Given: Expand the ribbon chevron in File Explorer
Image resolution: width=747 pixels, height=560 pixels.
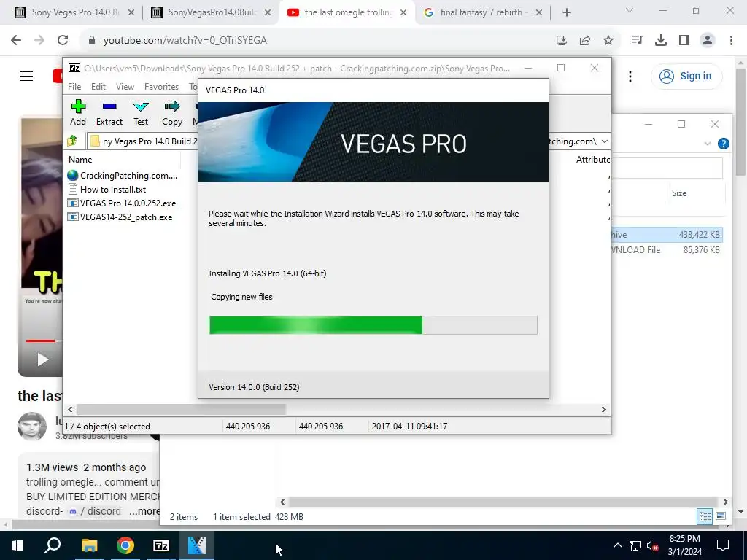Looking at the screenshot, I should pyautogui.click(x=708, y=144).
